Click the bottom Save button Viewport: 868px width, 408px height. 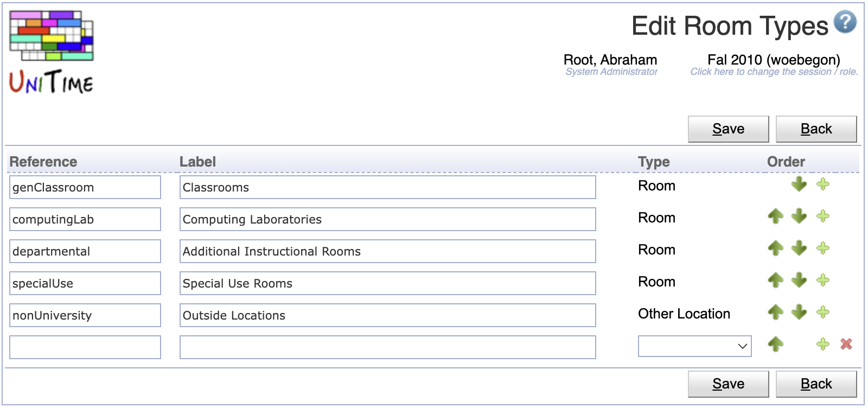(729, 384)
